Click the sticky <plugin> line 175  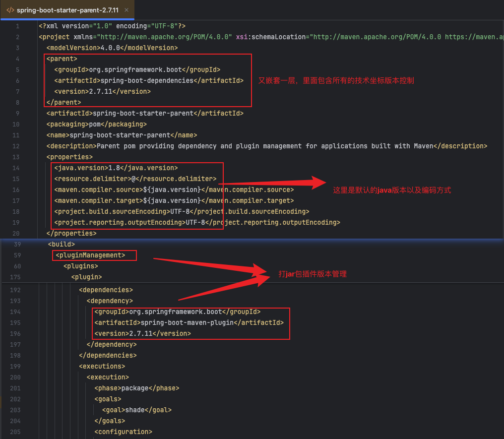click(86, 277)
